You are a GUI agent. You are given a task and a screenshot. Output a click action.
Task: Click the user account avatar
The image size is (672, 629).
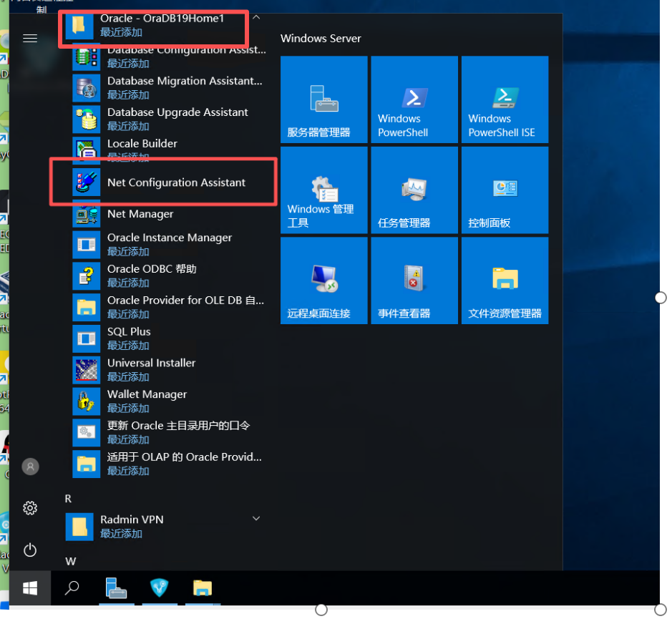coord(31,467)
